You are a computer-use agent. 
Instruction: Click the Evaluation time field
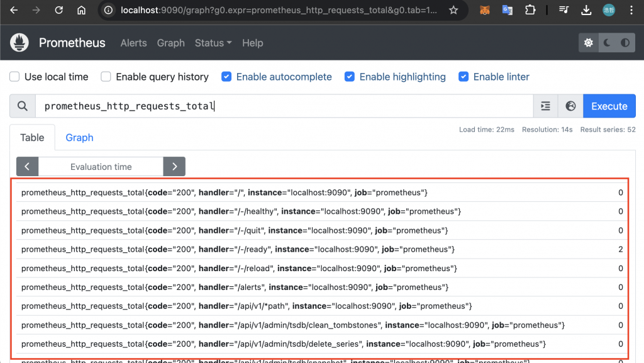[x=101, y=166]
